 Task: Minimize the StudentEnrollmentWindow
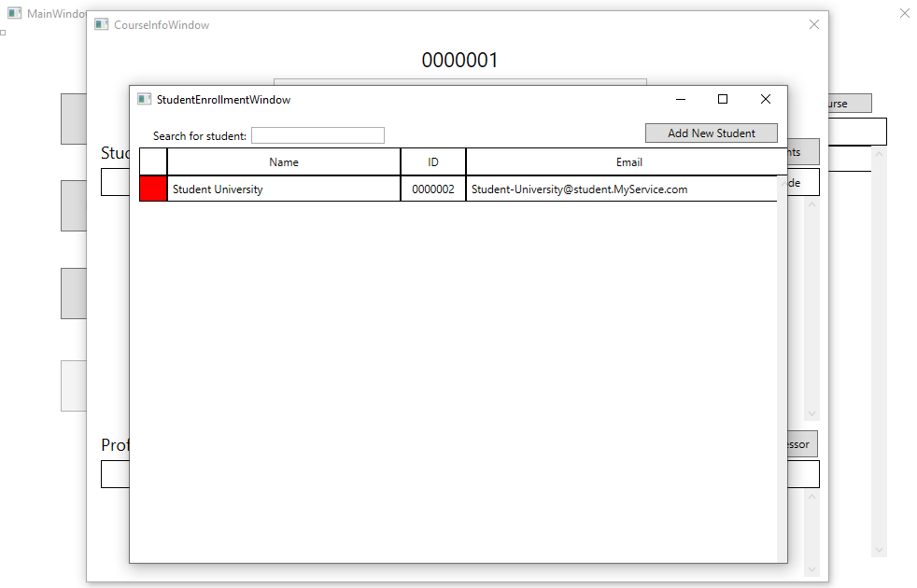coord(681,99)
